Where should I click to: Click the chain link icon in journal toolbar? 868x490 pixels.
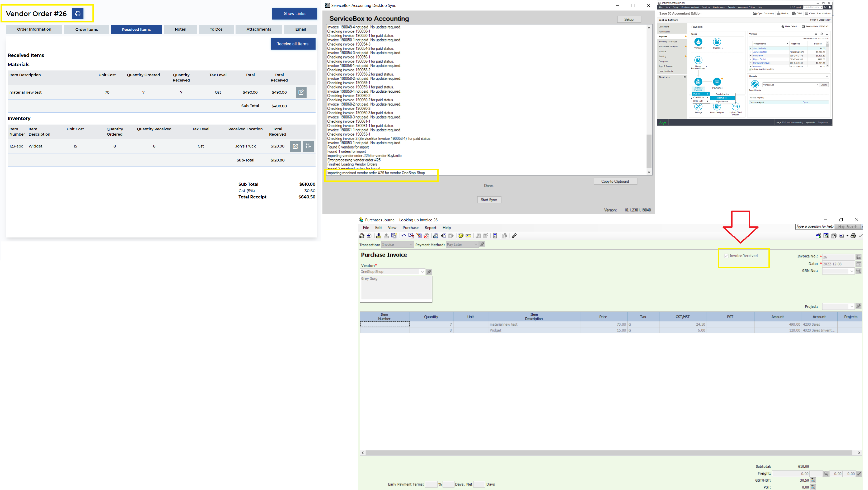[514, 236]
